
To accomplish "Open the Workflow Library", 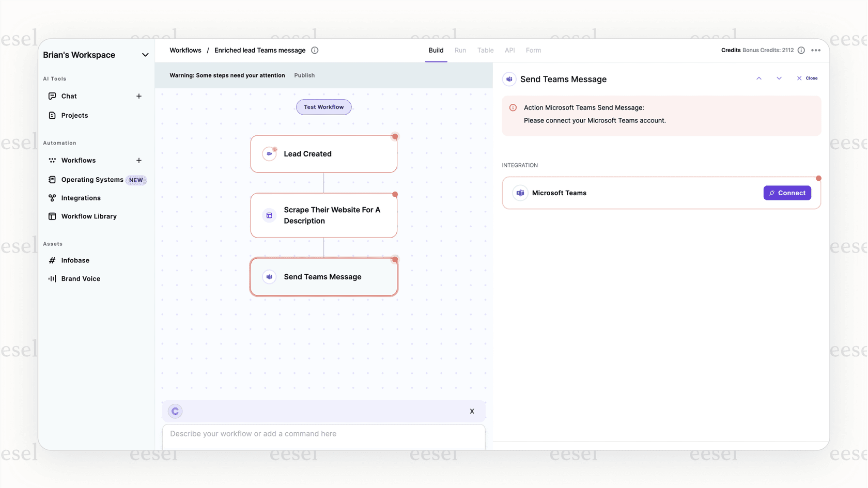I will (89, 216).
